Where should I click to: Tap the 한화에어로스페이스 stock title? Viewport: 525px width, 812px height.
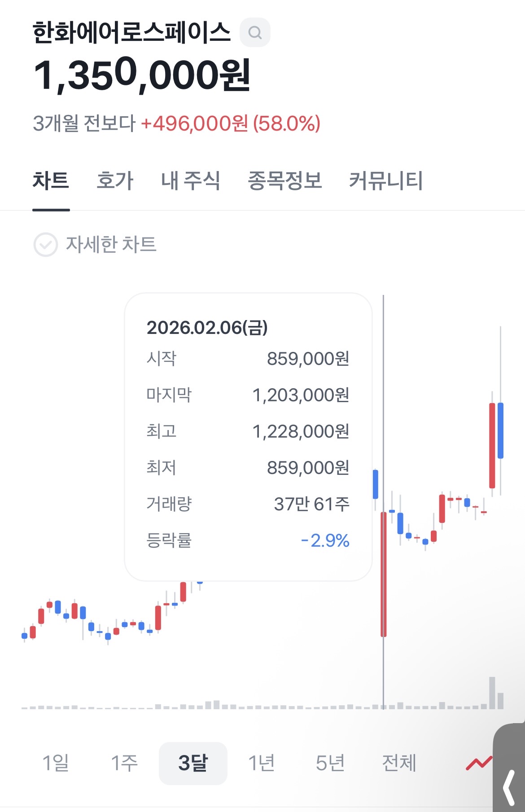point(131,33)
